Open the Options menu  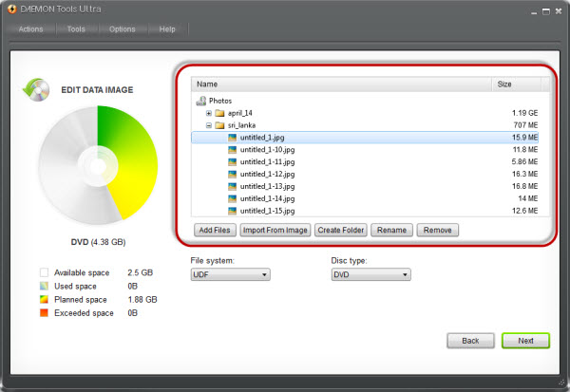123,29
